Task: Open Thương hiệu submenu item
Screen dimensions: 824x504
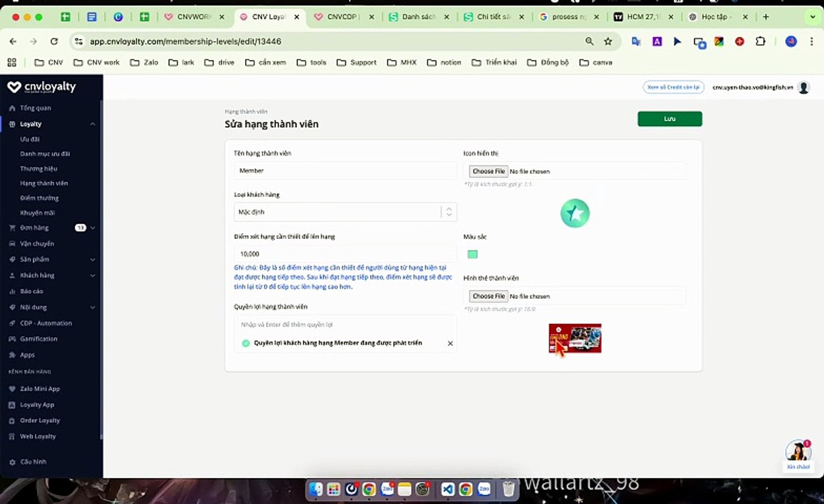Action: click(39, 169)
